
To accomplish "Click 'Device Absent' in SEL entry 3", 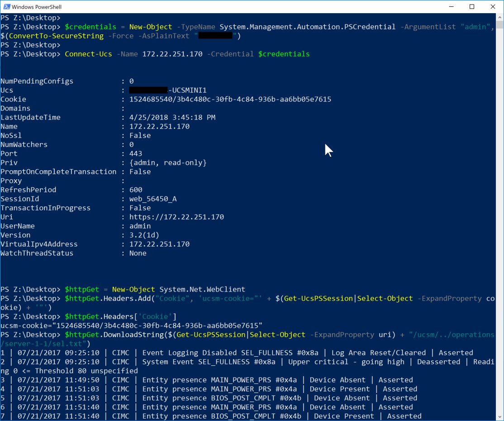I will pyautogui.click(x=338, y=380).
